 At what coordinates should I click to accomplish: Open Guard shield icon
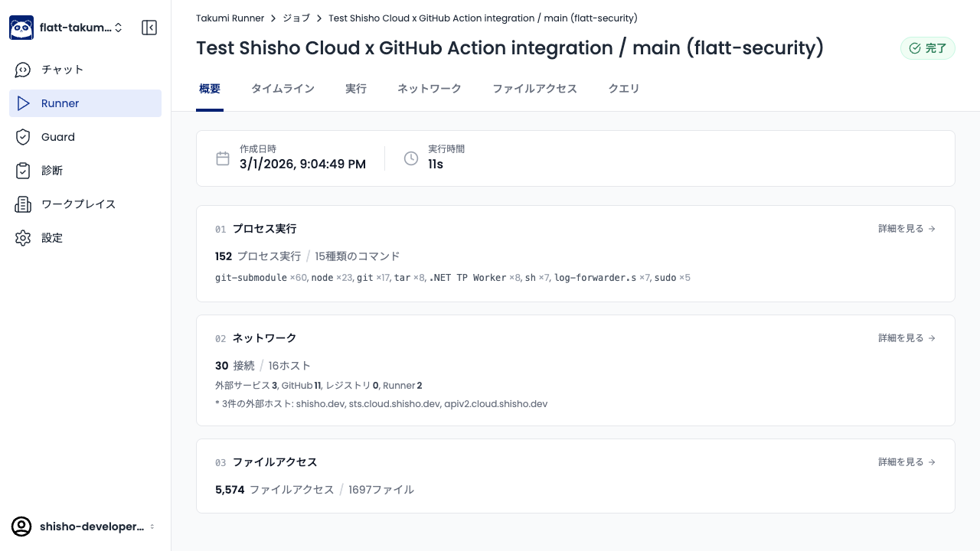point(23,137)
